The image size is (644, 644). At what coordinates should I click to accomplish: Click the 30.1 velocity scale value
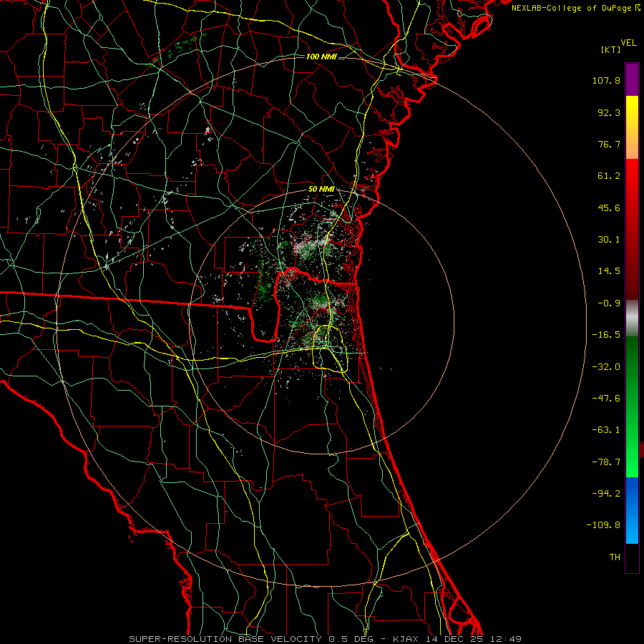point(609,240)
